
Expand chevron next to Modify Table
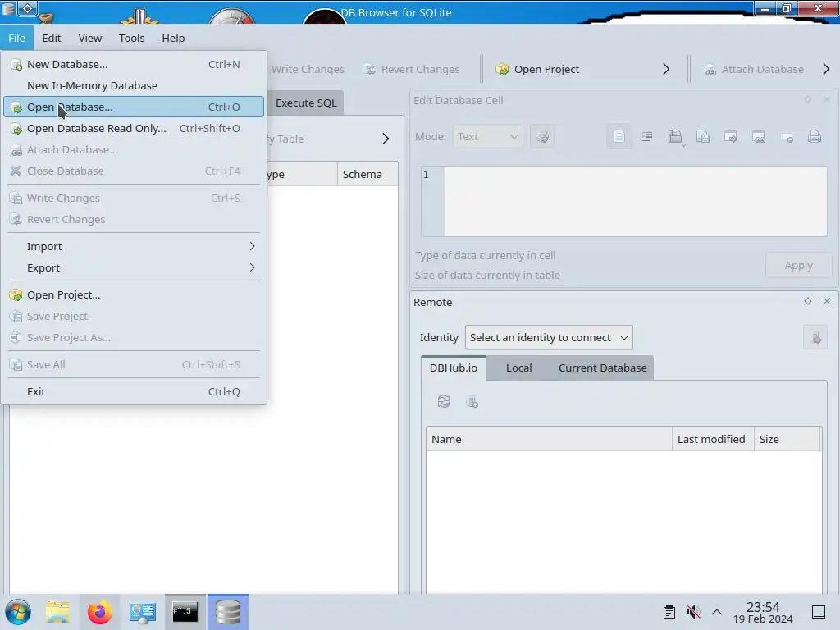coord(386,139)
